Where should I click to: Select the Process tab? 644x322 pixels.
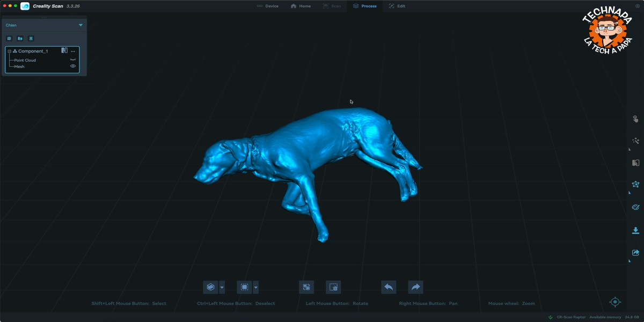(x=364, y=6)
